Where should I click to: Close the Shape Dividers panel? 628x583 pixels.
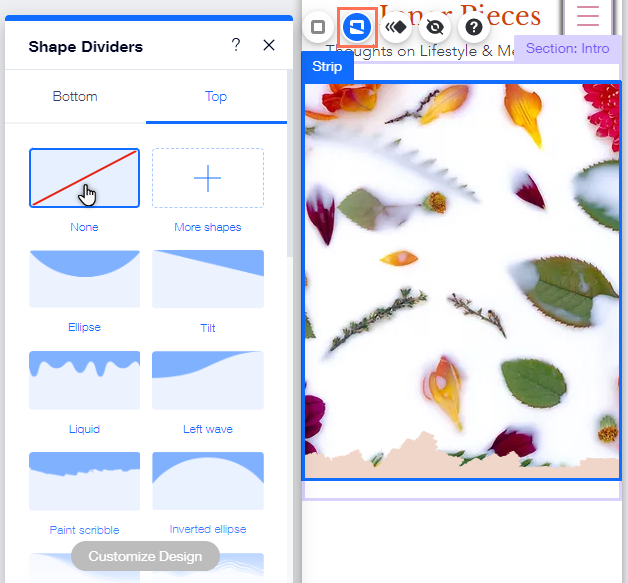268,45
